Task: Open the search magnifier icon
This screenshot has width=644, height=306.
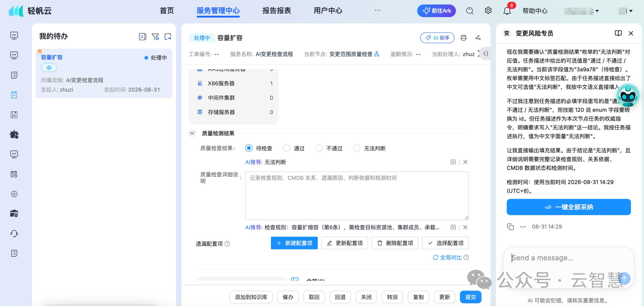Action: 470,11
